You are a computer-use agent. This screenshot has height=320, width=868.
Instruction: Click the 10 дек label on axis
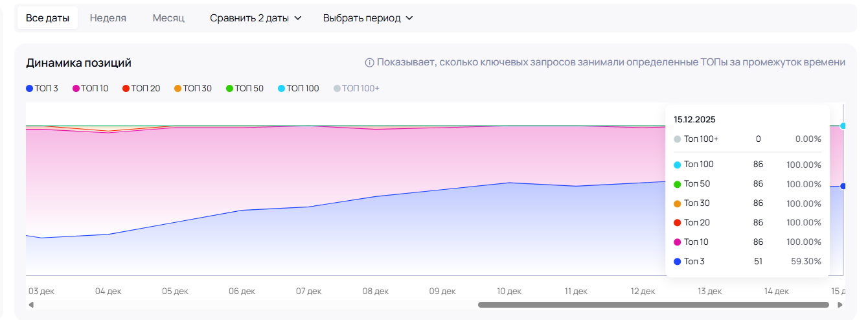tap(509, 291)
